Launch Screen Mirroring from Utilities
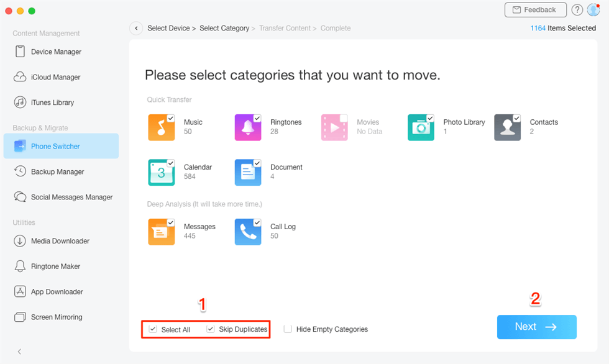The image size is (609, 364). 56,317
